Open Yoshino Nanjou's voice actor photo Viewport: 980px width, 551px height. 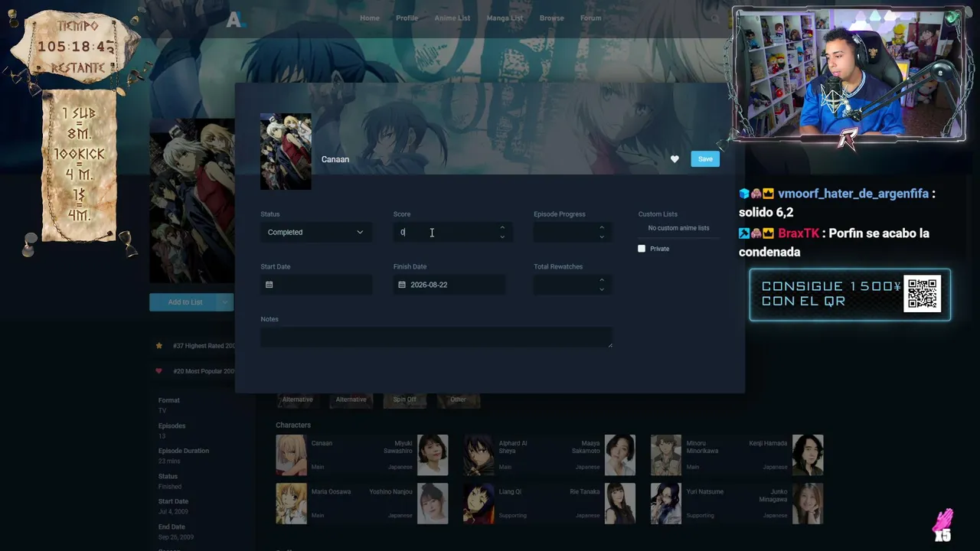(433, 504)
